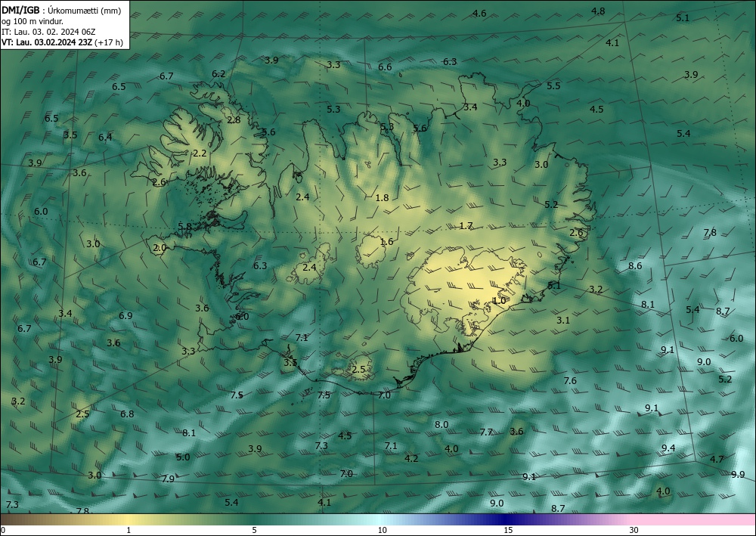Click the 2.0 value on the map
The height and width of the screenshot is (536, 756).
coord(160,248)
